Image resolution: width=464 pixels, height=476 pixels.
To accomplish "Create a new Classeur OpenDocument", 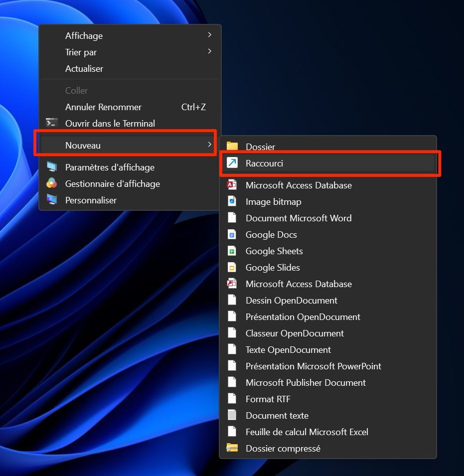I will (x=328, y=333).
